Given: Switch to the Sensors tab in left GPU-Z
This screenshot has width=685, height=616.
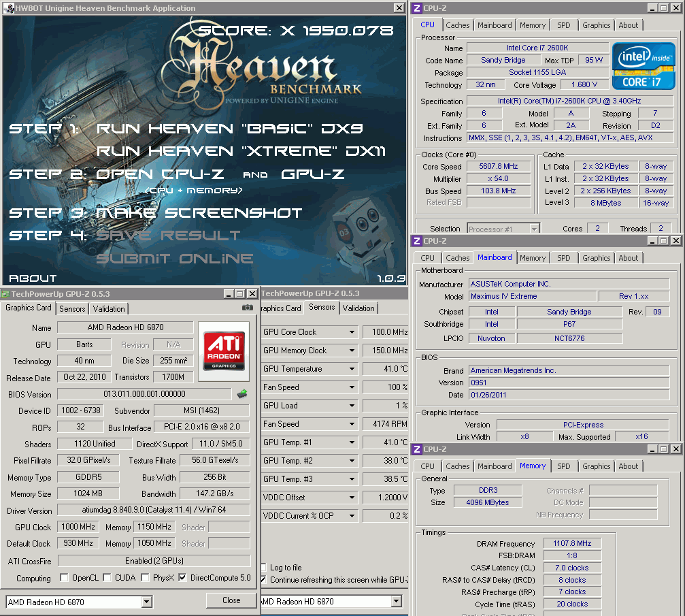Looking at the screenshot, I should [x=72, y=308].
